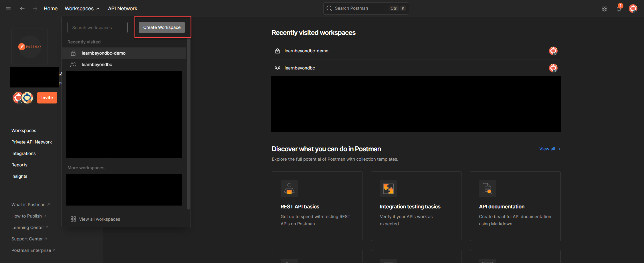Open Private API Network in sidebar
This screenshot has height=263, width=644.
(32, 142)
